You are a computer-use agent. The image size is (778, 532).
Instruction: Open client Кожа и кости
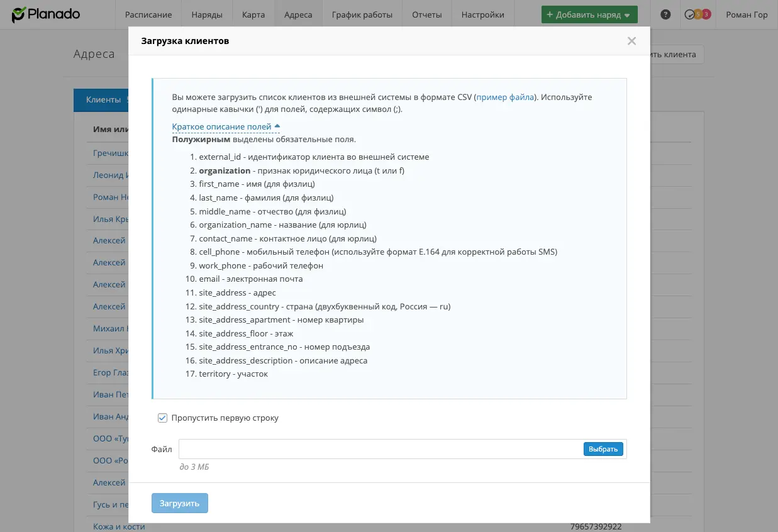(119, 526)
